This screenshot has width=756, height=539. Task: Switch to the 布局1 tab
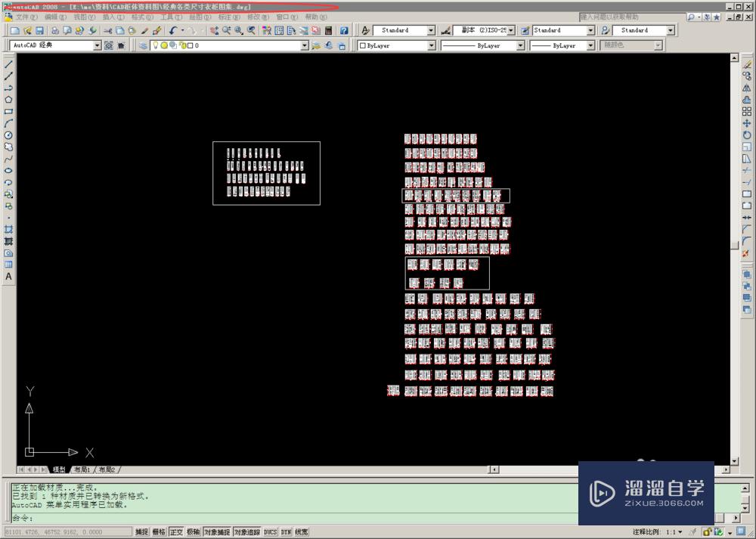coord(82,469)
